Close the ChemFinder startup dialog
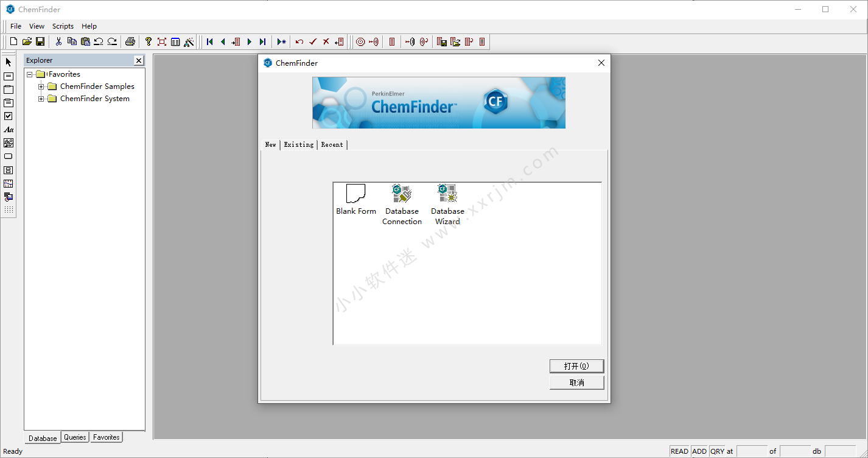This screenshot has height=458, width=868. 601,63
